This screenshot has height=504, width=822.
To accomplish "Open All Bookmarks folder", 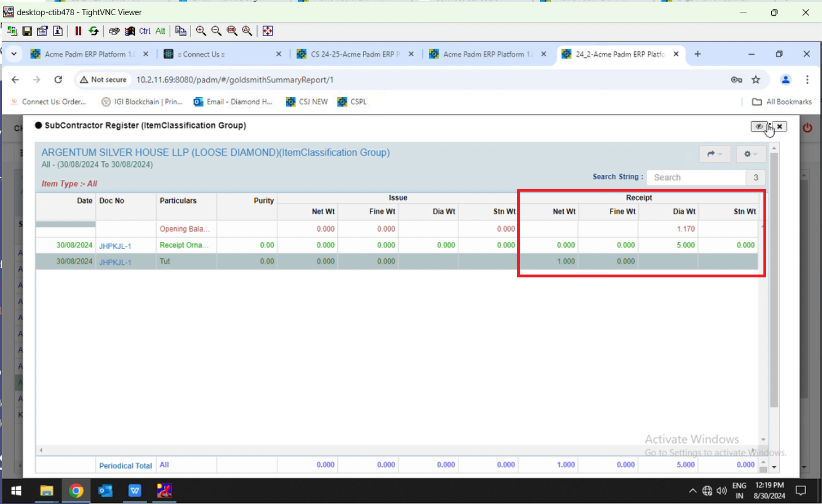I will (x=782, y=101).
